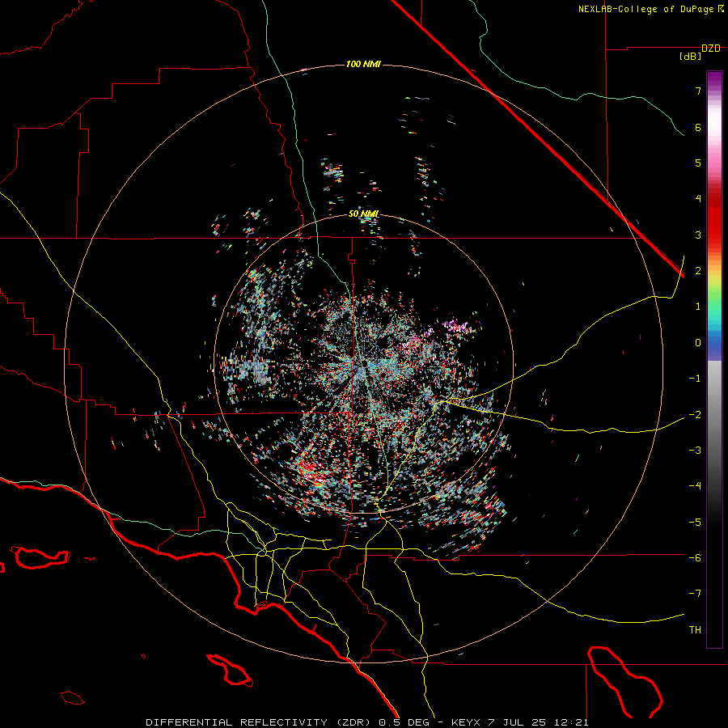Click the [dB] units label

pos(691,57)
